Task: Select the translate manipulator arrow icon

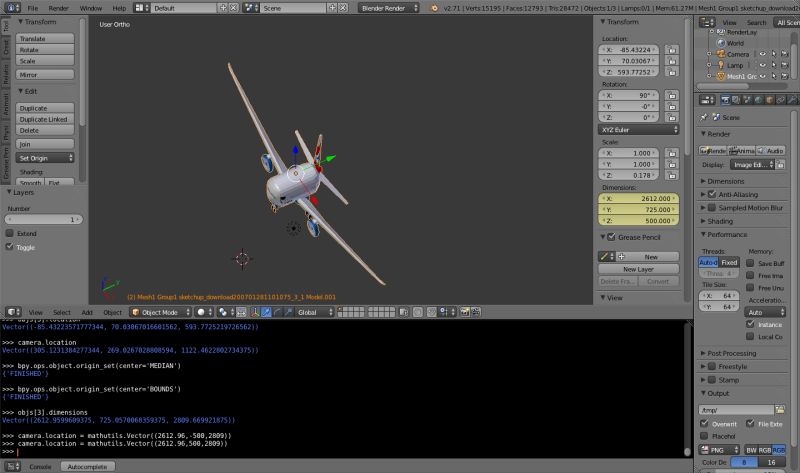Action: 266,312
